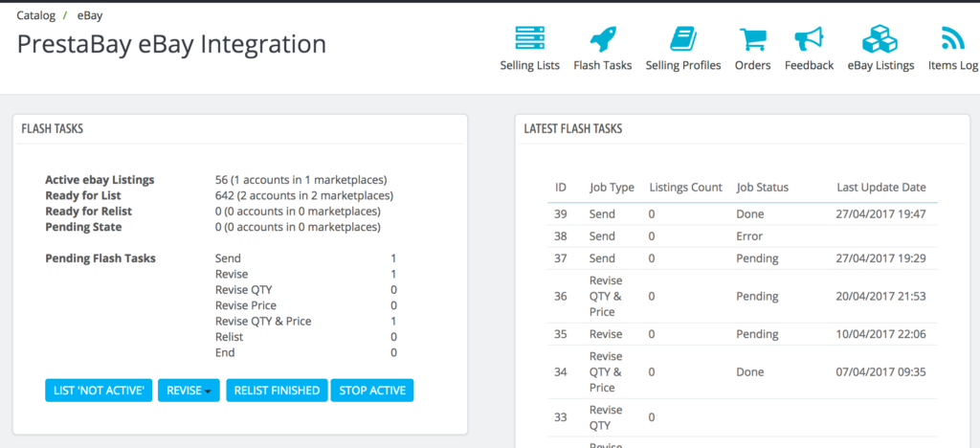The width and height of the screenshot is (980, 448).
Task: Select task row with ID 36
Action: click(x=743, y=296)
